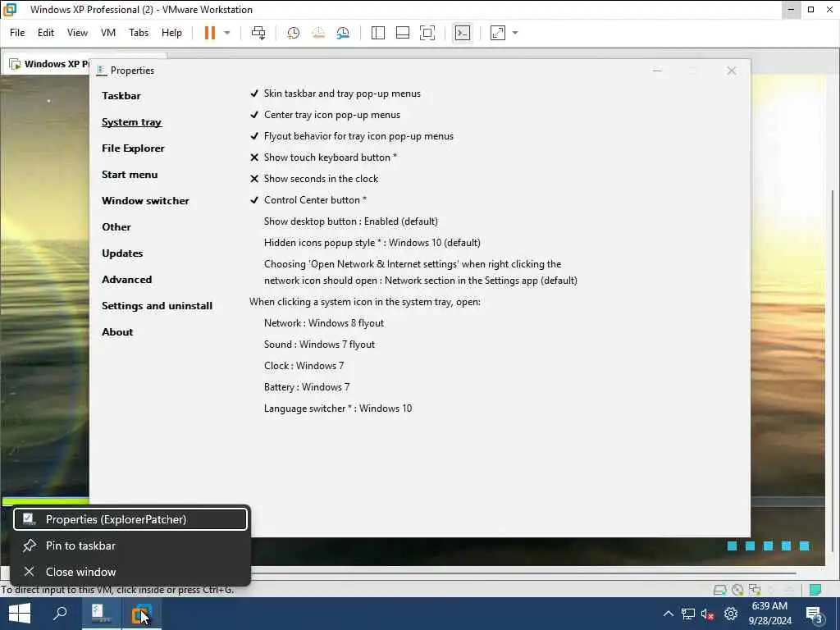Click the network tray icon
This screenshot has height=630, width=840.
(688, 614)
